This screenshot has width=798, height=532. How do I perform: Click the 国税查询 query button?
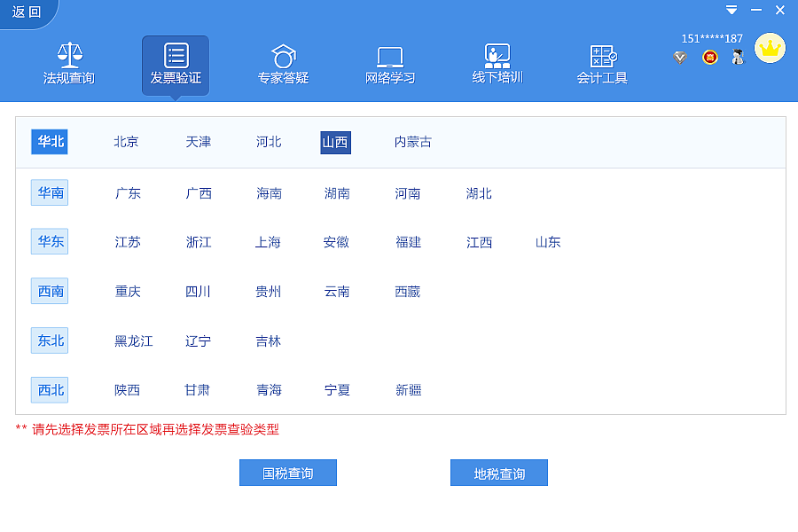[x=287, y=472]
